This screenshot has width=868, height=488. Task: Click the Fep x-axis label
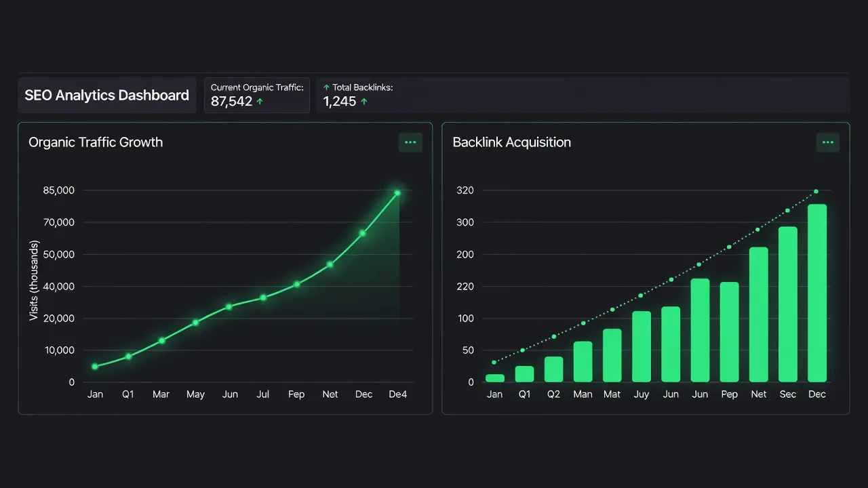point(296,394)
